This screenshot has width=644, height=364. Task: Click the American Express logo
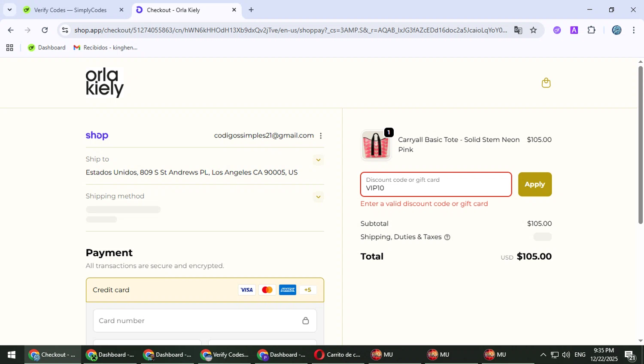click(x=288, y=290)
